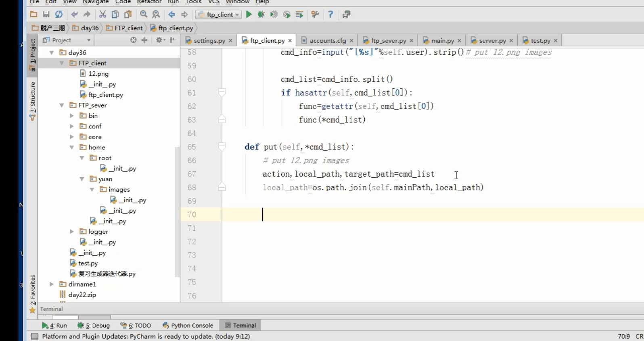Screen dimensions: 644x341
Task: Open Help with the question mark icon
Action: (x=330, y=15)
